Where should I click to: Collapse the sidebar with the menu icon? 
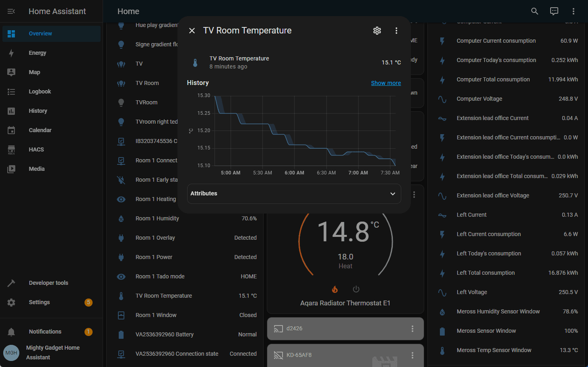click(x=11, y=11)
